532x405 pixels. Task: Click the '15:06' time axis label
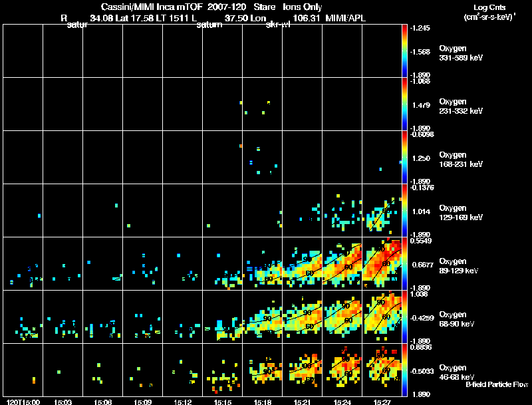103,402
